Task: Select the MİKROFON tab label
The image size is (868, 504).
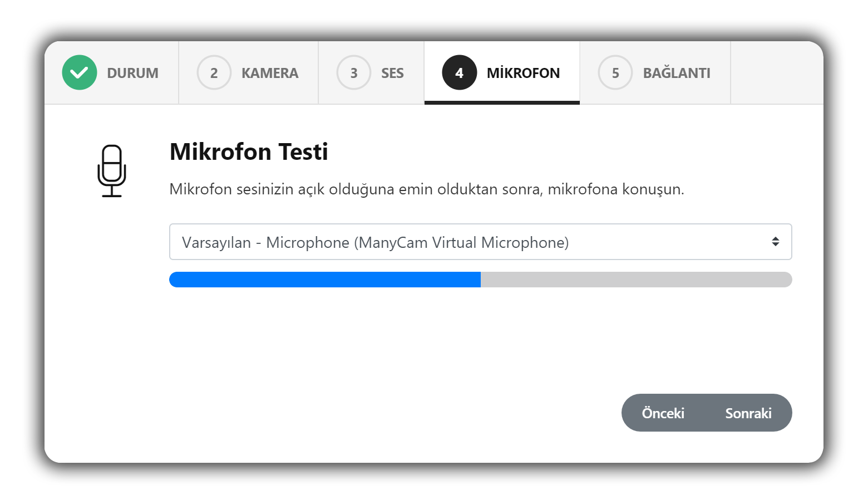Action: click(x=523, y=73)
